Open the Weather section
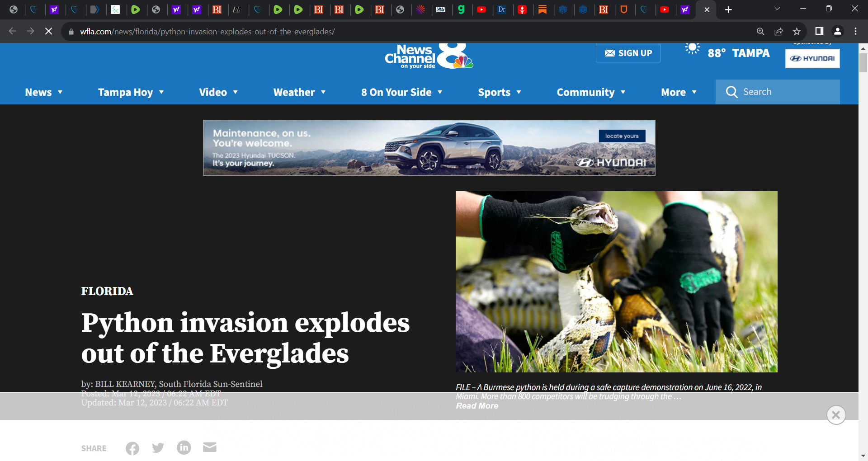Image resolution: width=868 pixels, height=461 pixels. click(294, 92)
